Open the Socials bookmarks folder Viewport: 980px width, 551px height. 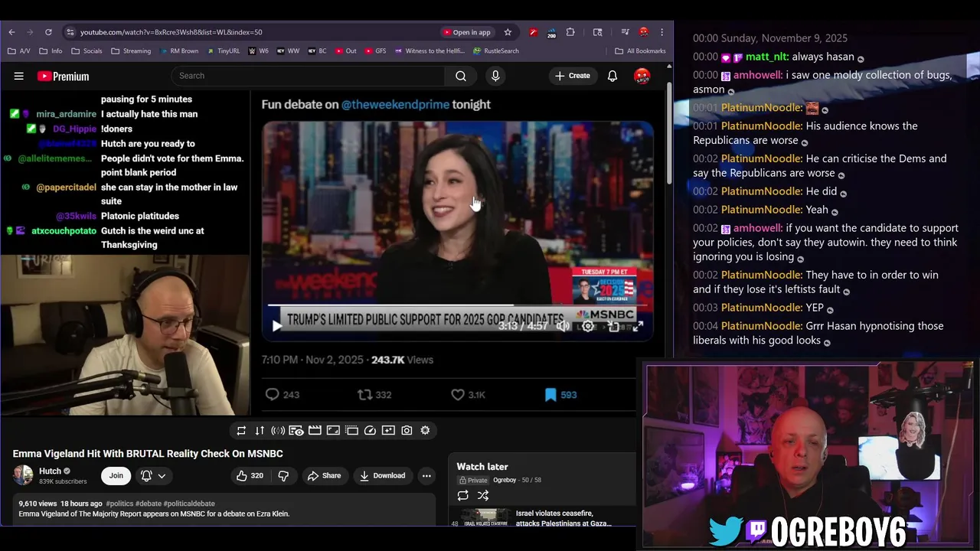point(86,51)
